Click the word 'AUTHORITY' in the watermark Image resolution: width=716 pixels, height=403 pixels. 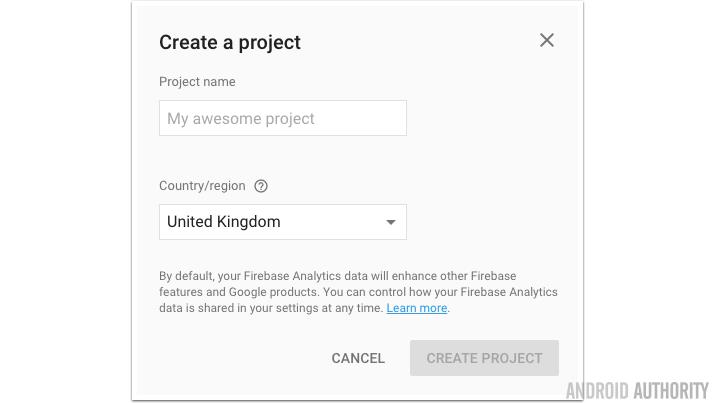point(671,390)
